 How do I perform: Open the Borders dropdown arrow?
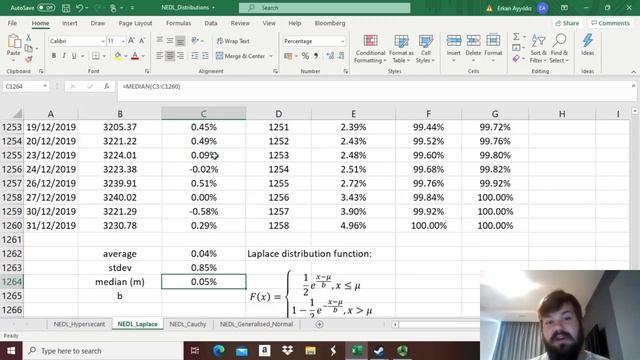104,56
